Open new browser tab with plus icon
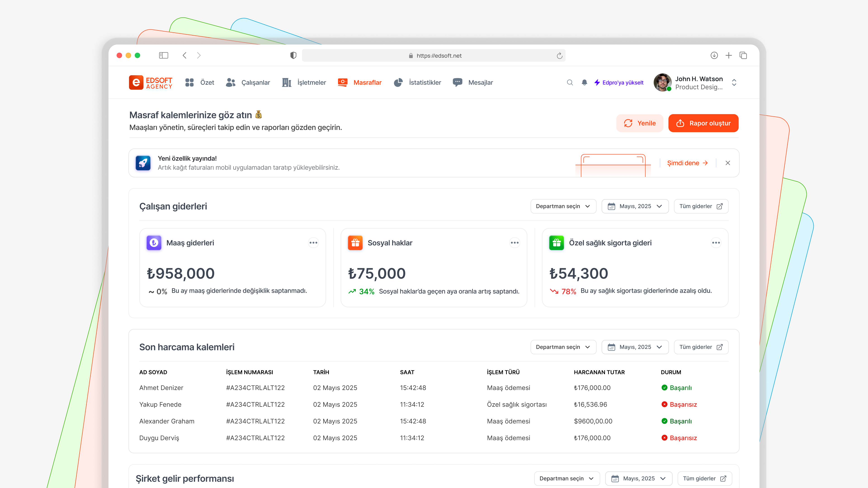The image size is (868, 488). click(729, 55)
